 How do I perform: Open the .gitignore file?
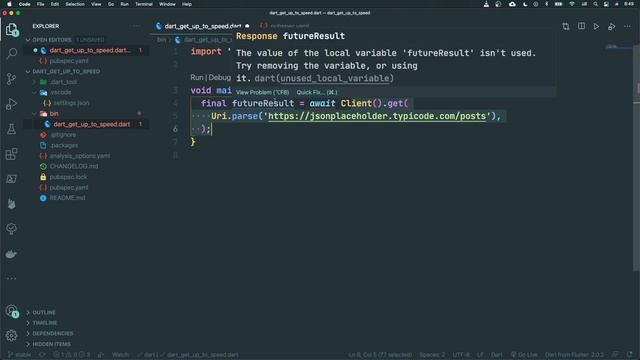(x=63, y=135)
